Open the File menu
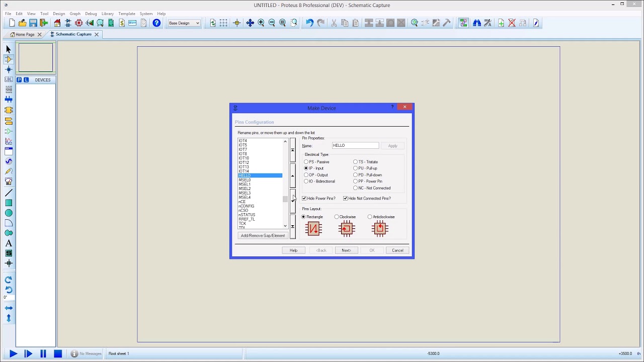Screen dimensions: 644x362 [8, 14]
